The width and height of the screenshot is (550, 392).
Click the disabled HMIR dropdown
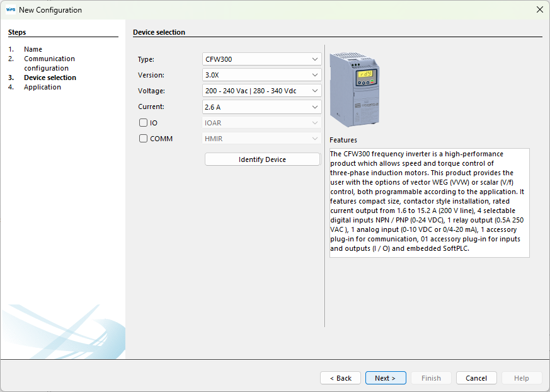261,138
